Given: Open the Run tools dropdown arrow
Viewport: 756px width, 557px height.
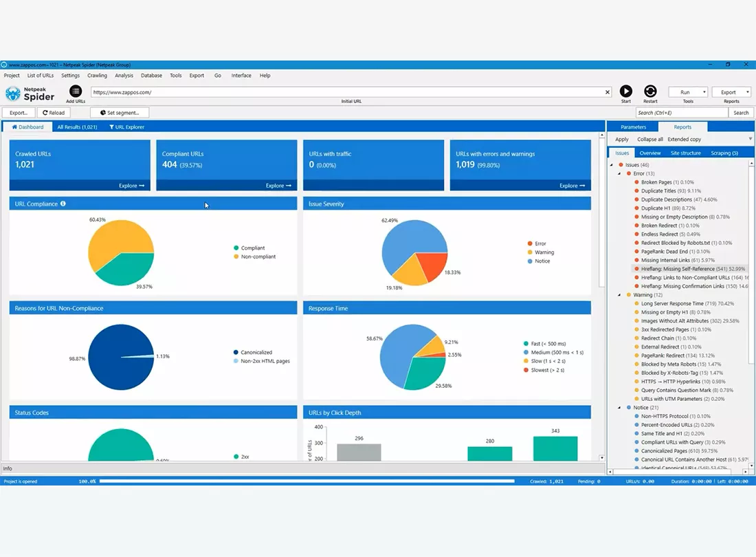Looking at the screenshot, I should 704,92.
